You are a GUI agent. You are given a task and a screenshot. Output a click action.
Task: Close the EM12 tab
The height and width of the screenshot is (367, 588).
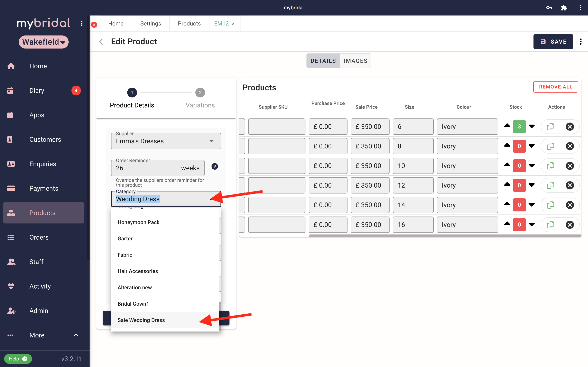[x=233, y=23]
